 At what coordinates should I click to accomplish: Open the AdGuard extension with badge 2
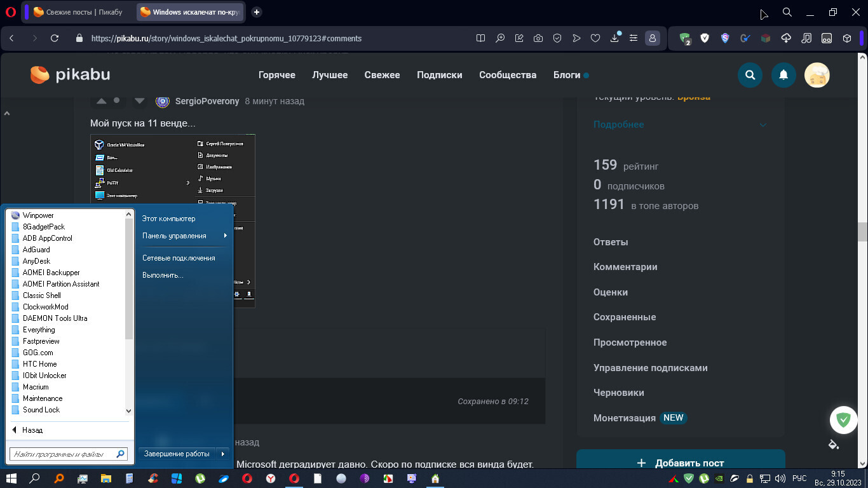684,38
